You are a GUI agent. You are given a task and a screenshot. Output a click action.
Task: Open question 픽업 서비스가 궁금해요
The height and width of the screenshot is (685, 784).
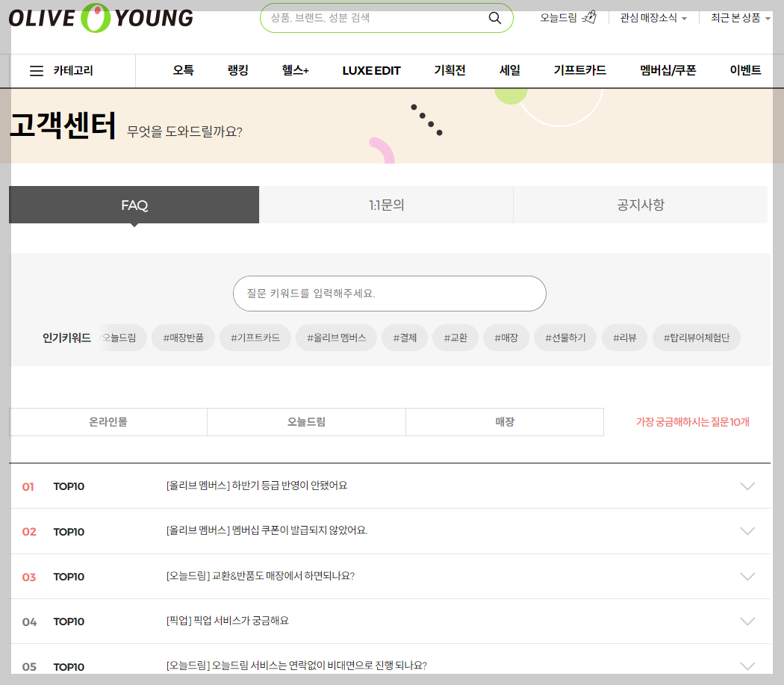227,621
